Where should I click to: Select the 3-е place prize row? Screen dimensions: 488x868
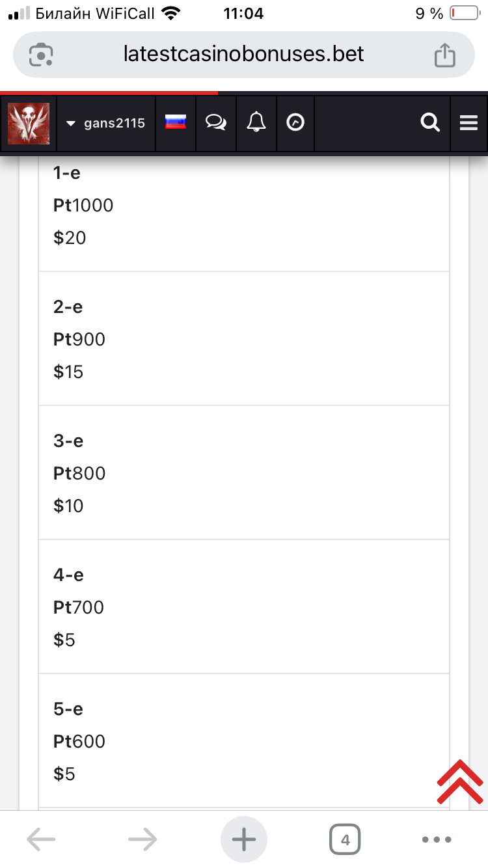point(243,473)
